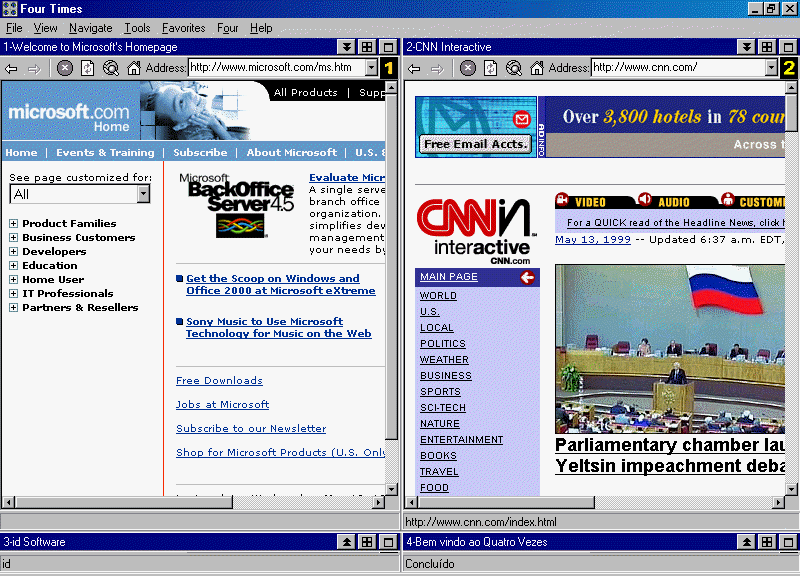Viewport: 800px width, 576px height.
Task: Stop loading the CNN Interactive pane
Action: tap(467, 68)
